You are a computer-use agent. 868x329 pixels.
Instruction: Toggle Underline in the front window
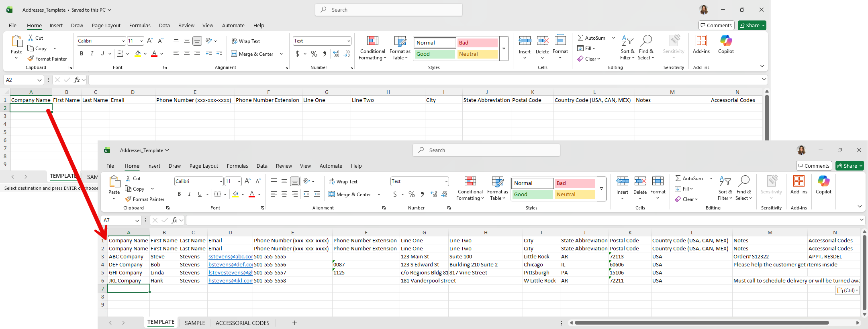[200, 194]
